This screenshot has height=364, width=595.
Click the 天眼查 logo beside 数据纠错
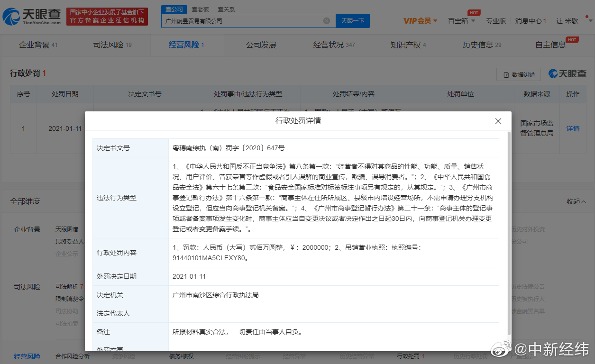568,74
